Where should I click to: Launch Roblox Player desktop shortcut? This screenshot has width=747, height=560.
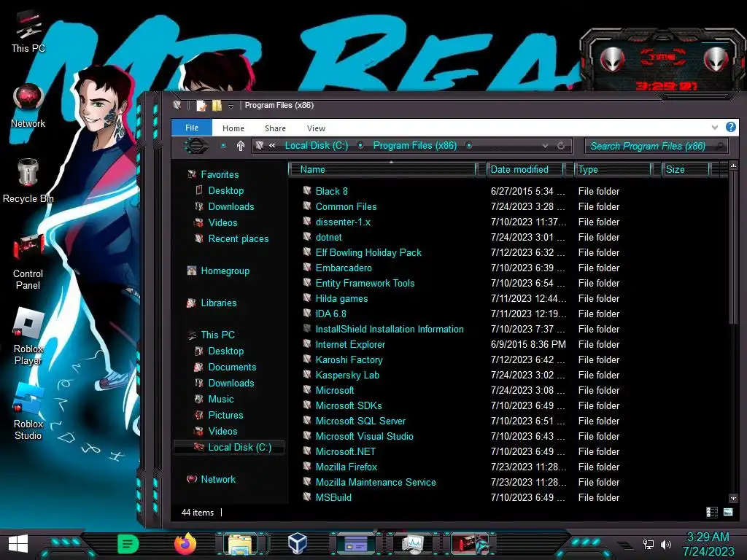pyautogui.click(x=28, y=337)
